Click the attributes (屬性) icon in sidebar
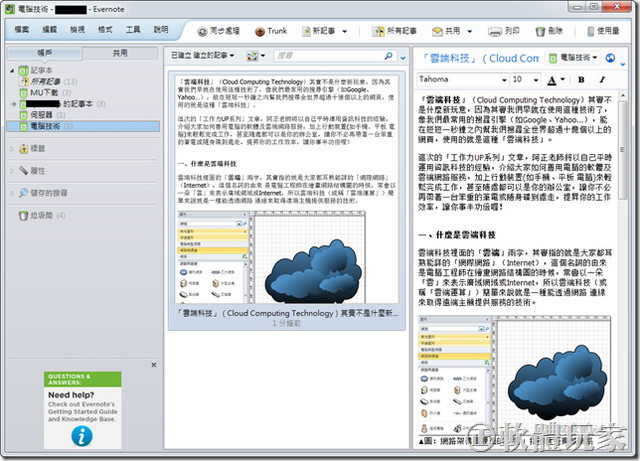 [24, 171]
